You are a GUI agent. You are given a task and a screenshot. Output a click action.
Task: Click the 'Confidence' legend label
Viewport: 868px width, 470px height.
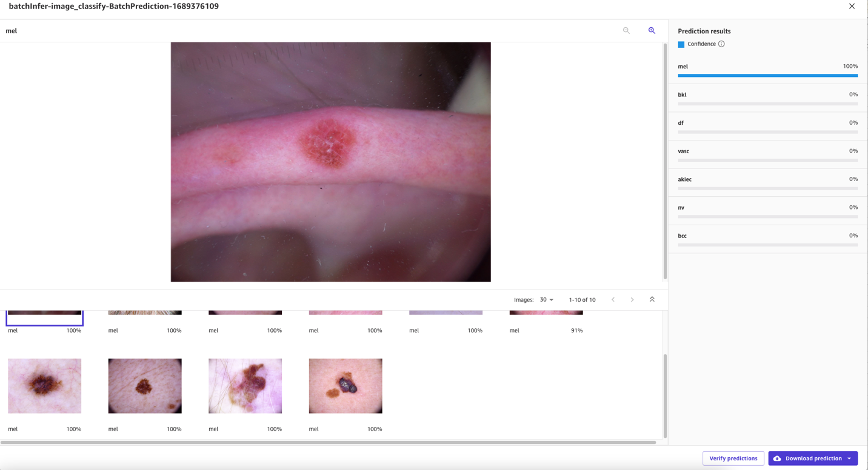(701, 44)
